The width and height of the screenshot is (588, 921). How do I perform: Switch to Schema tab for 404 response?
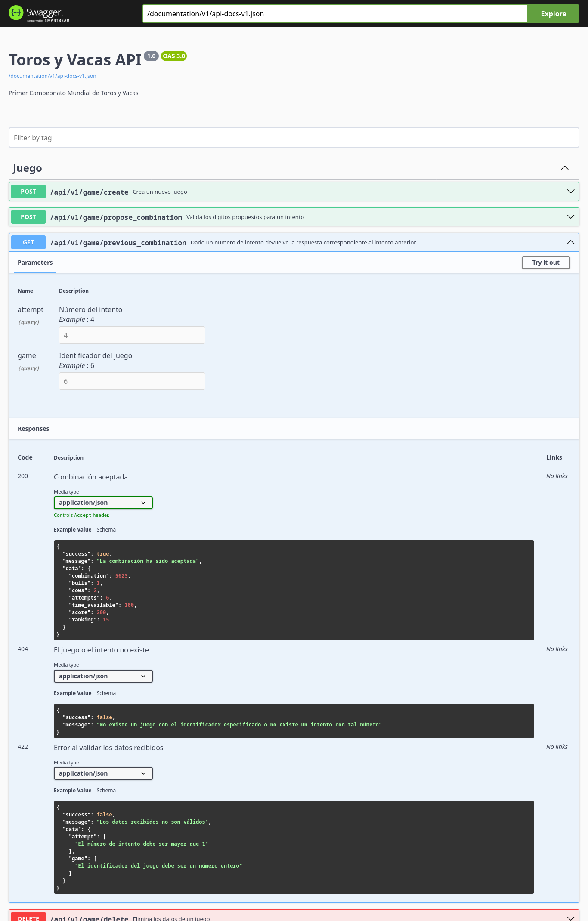tap(106, 693)
